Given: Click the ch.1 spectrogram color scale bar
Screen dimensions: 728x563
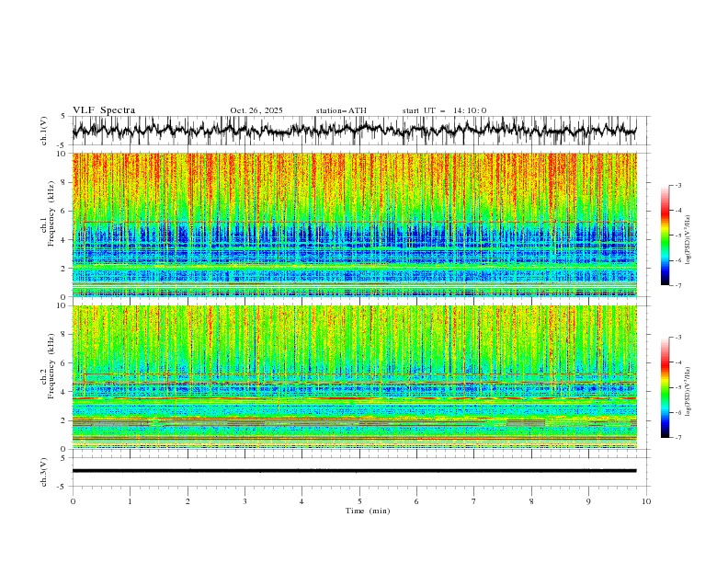Looking at the screenshot, I should [x=665, y=236].
